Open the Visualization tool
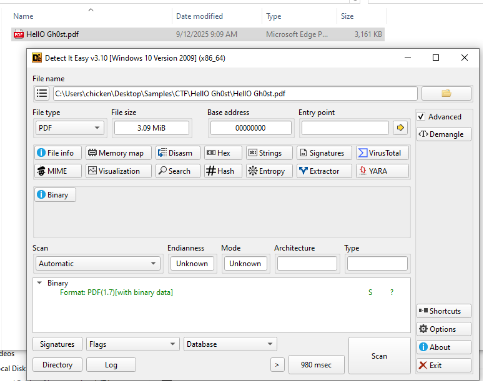This screenshot has width=483, height=381. tap(118, 171)
